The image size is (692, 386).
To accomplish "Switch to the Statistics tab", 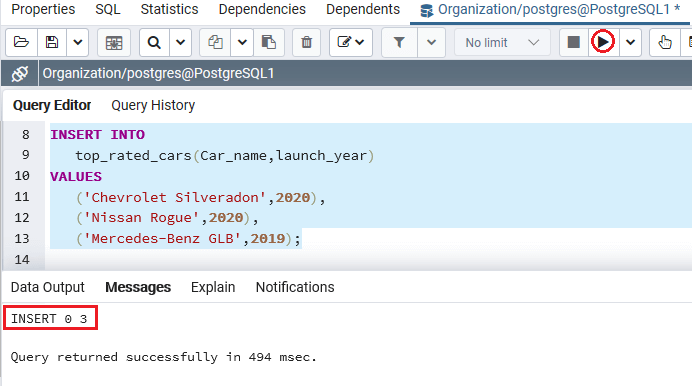I will click(169, 9).
